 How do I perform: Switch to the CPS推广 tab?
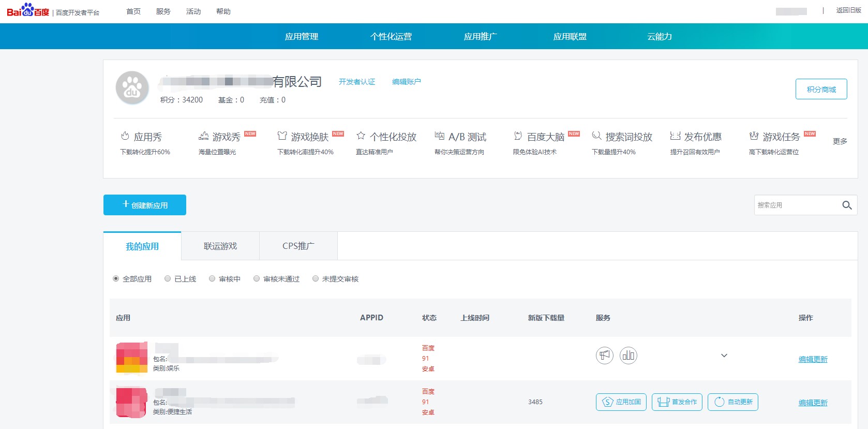click(298, 246)
